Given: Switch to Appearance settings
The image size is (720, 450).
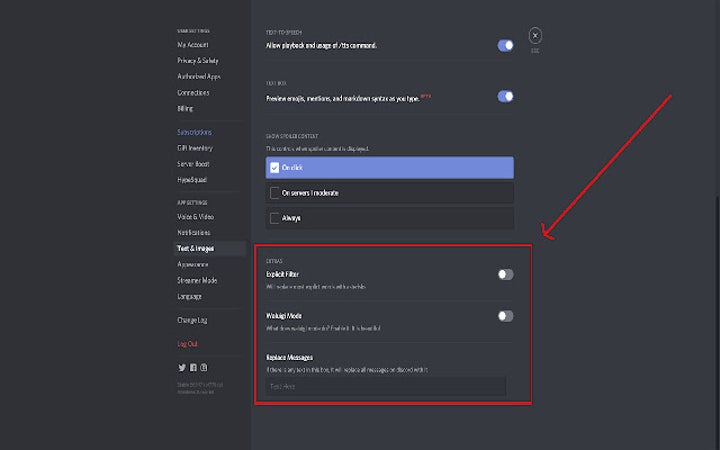Looking at the screenshot, I should coord(194,264).
